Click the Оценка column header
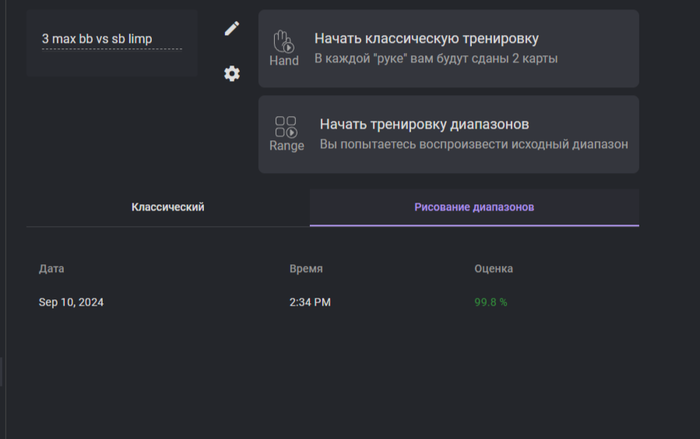This screenshot has width=700, height=439. tap(493, 269)
